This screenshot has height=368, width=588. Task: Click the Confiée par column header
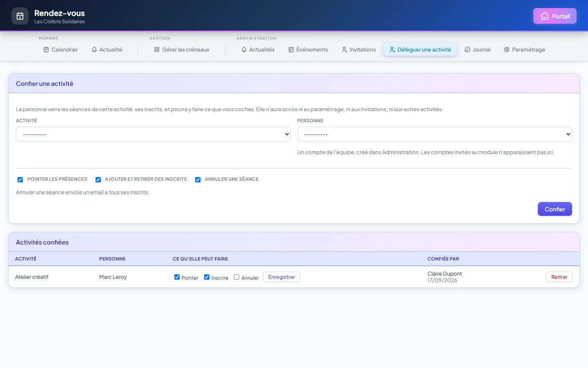point(443,259)
